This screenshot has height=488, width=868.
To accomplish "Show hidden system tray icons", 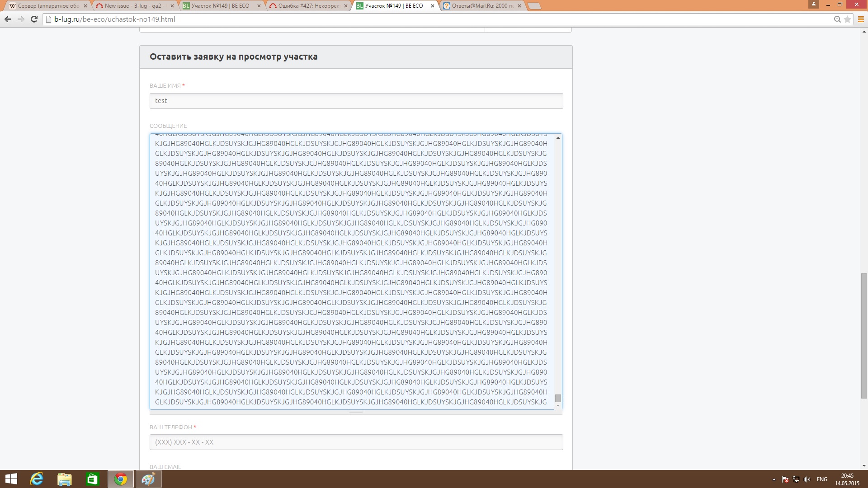I will (x=774, y=479).
